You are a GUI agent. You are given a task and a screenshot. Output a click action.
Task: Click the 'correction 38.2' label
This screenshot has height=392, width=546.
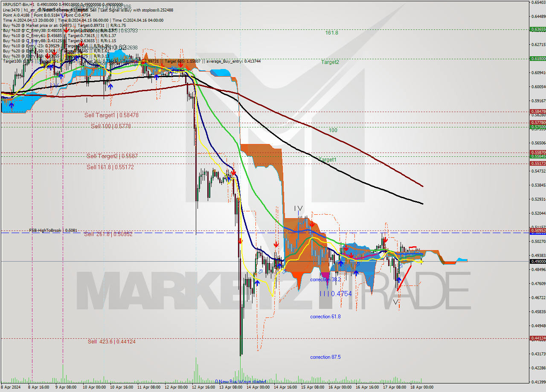325,280
